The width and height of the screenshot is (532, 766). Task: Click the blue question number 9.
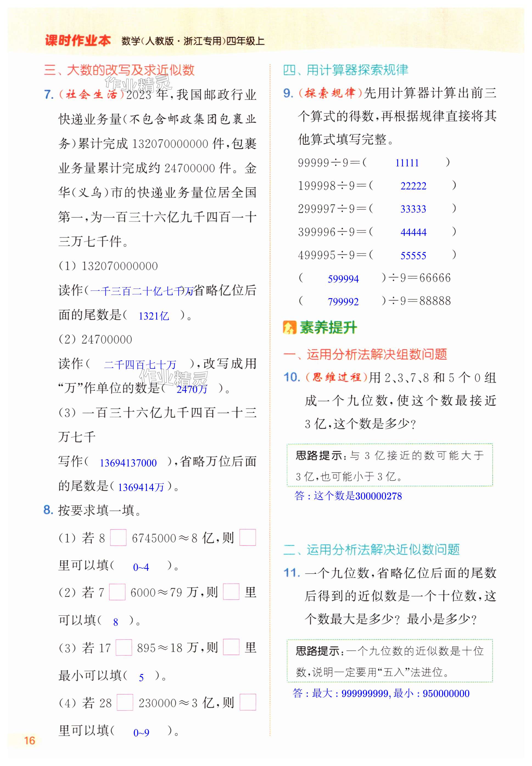tap(288, 93)
